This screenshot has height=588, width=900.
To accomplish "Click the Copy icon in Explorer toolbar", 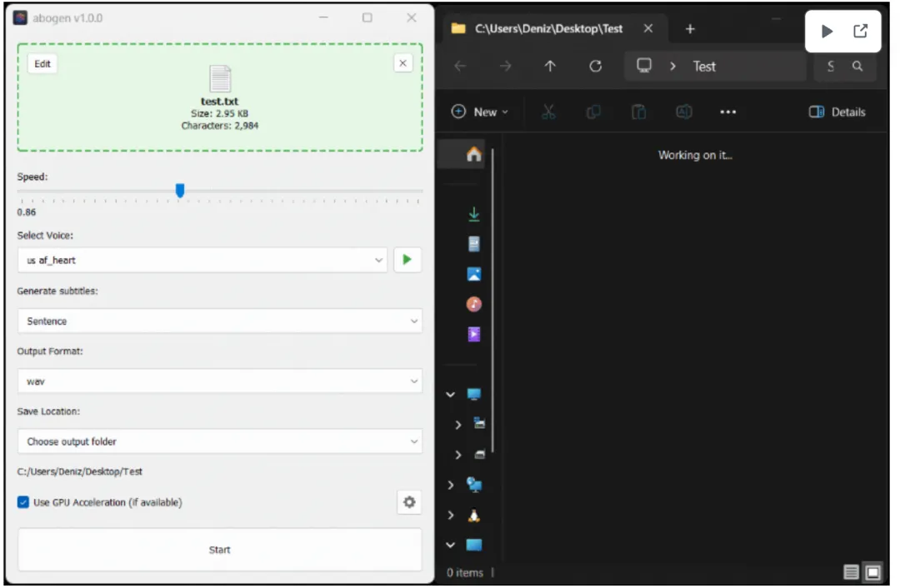I will coord(593,112).
